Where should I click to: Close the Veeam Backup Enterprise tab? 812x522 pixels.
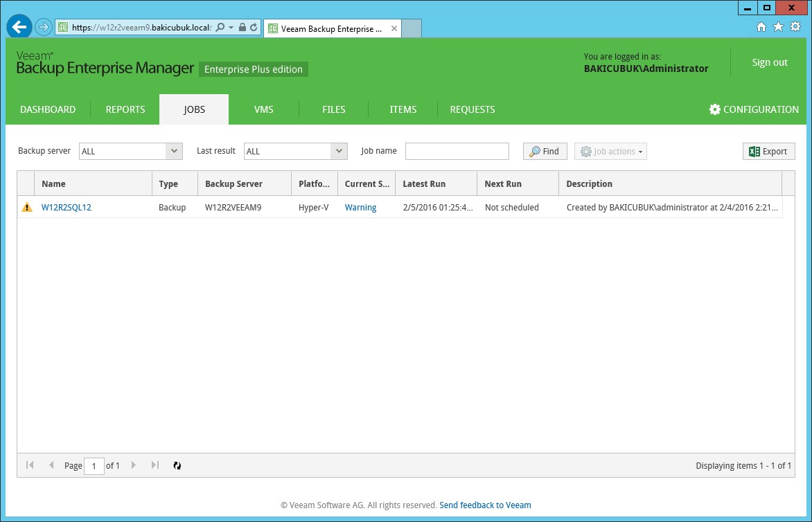pyautogui.click(x=394, y=28)
